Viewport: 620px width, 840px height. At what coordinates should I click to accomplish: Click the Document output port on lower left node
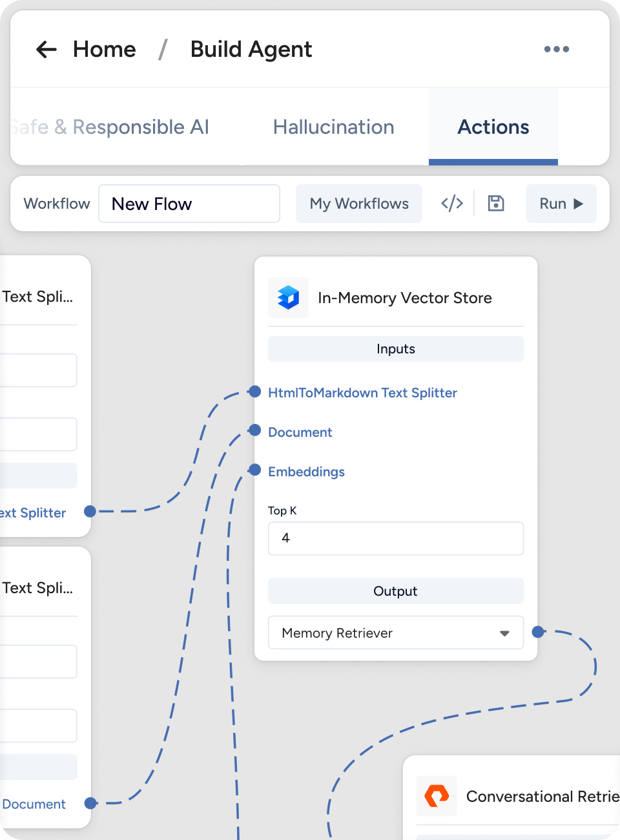click(90, 803)
